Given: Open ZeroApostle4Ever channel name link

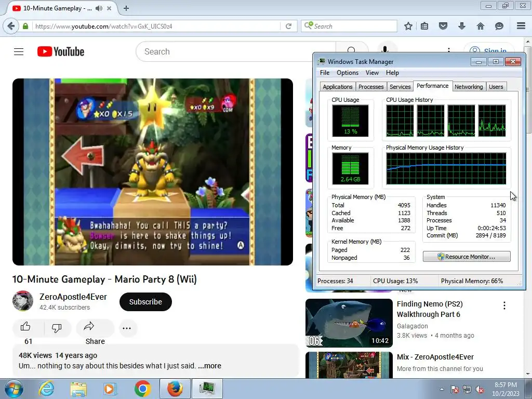Looking at the screenshot, I should tap(73, 297).
